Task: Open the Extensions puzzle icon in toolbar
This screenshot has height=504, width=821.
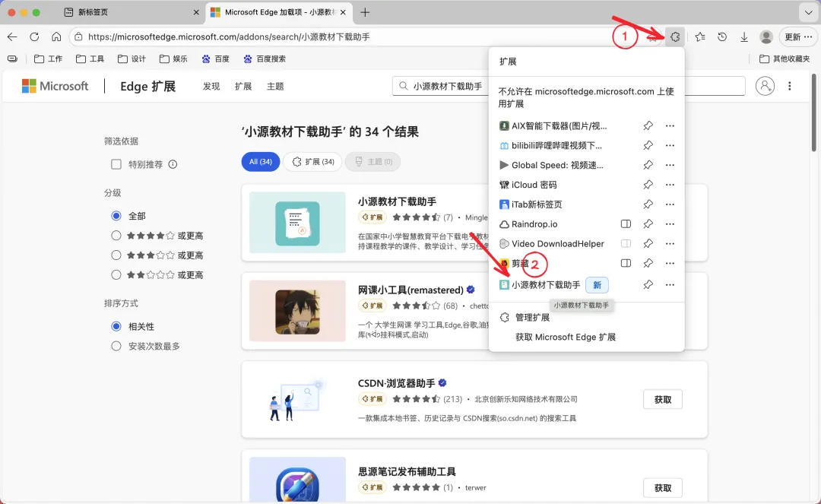Action: 675,36
